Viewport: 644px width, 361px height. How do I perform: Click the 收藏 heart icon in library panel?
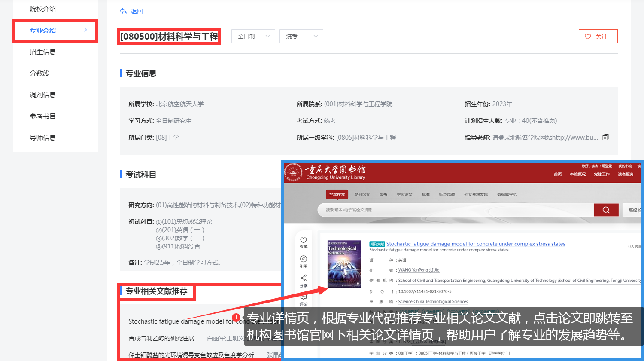pos(304,240)
